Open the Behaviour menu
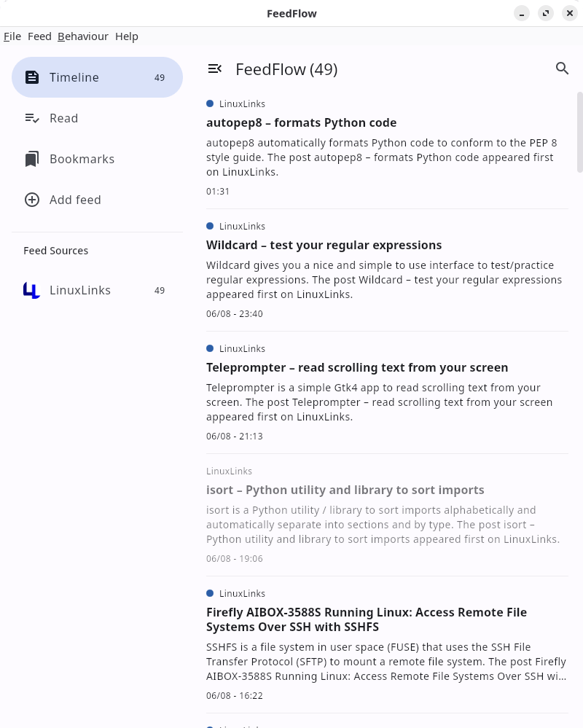 pos(82,36)
